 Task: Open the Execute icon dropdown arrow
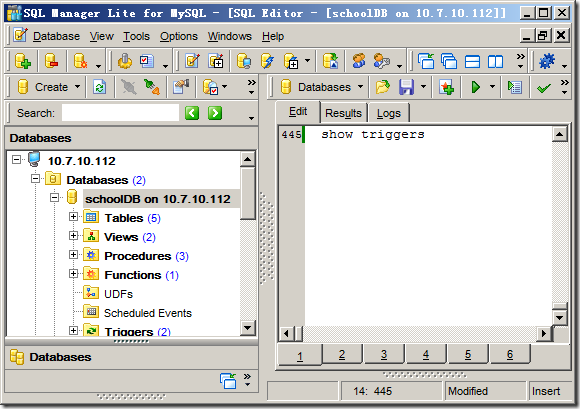pyautogui.click(x=492, y=87)
